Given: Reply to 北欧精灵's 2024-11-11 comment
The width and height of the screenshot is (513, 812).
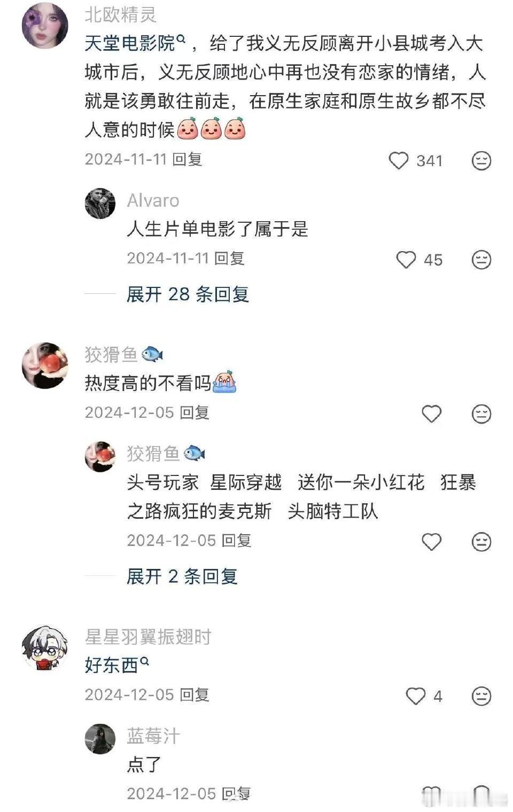Looking at the screenshot, I should (x=188, y=159).
